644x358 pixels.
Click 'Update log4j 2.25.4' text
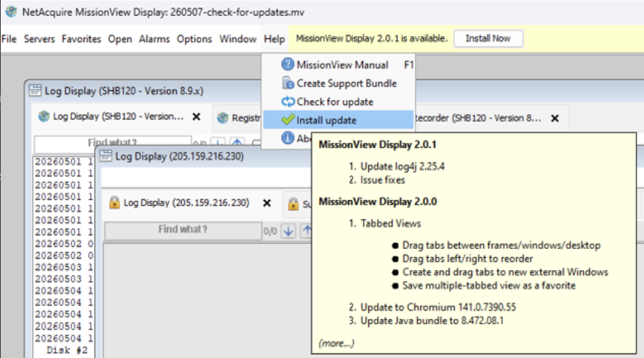pyautogui.click(x=403, y=166)
